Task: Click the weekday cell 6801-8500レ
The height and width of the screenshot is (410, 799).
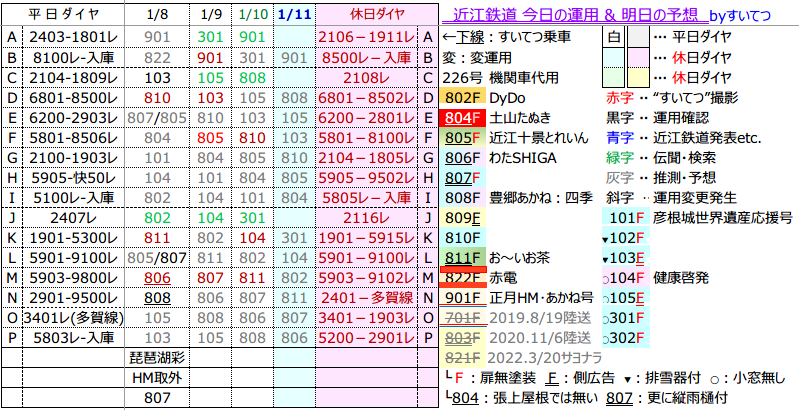Action: 74,97
